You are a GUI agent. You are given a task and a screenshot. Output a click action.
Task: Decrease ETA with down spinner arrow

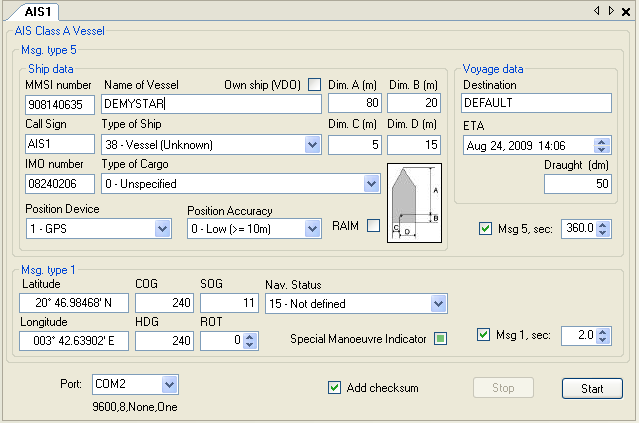click(x=602, y=150)
